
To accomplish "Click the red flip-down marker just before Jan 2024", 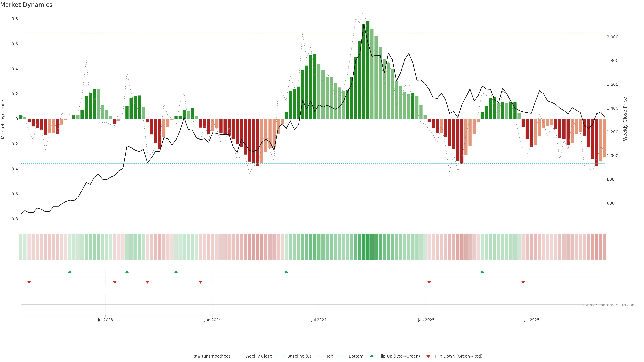I will pyautogui.click(x=201, y=282).
